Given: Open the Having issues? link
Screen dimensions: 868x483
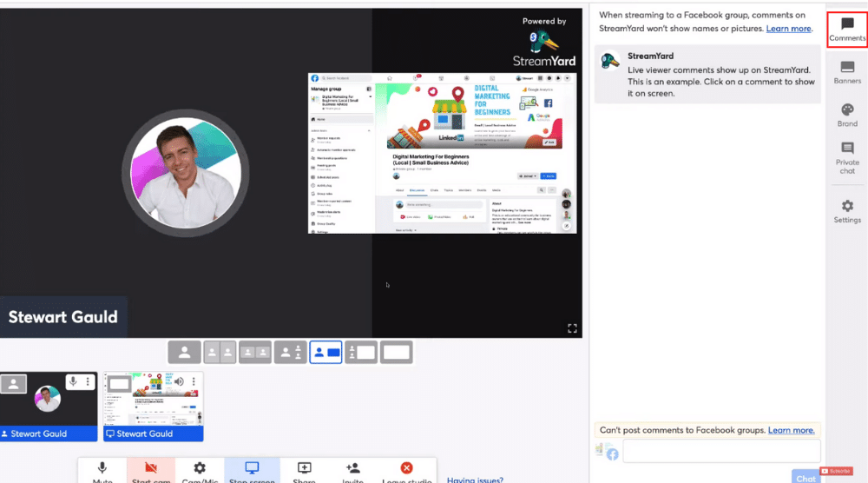Looking at the screenshot, I should (475, 480).
